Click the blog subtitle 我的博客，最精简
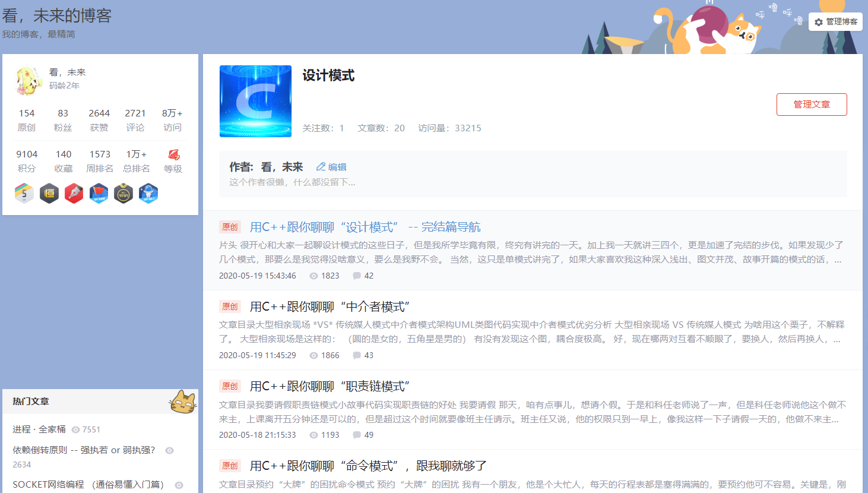Screen dimensions: 868x493 pyautogui.click(x=39, y=34)
